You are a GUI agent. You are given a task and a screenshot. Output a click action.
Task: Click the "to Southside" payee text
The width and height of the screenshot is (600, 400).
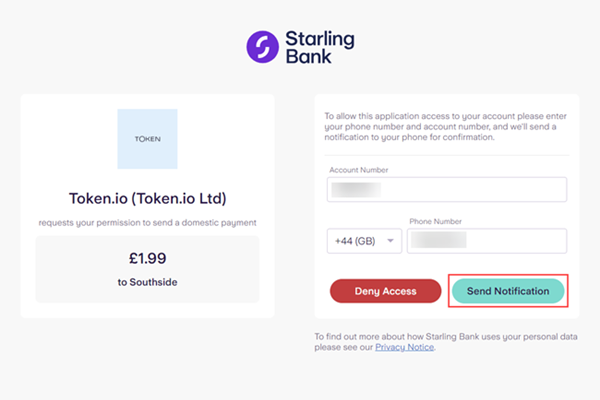click(147, 282)
